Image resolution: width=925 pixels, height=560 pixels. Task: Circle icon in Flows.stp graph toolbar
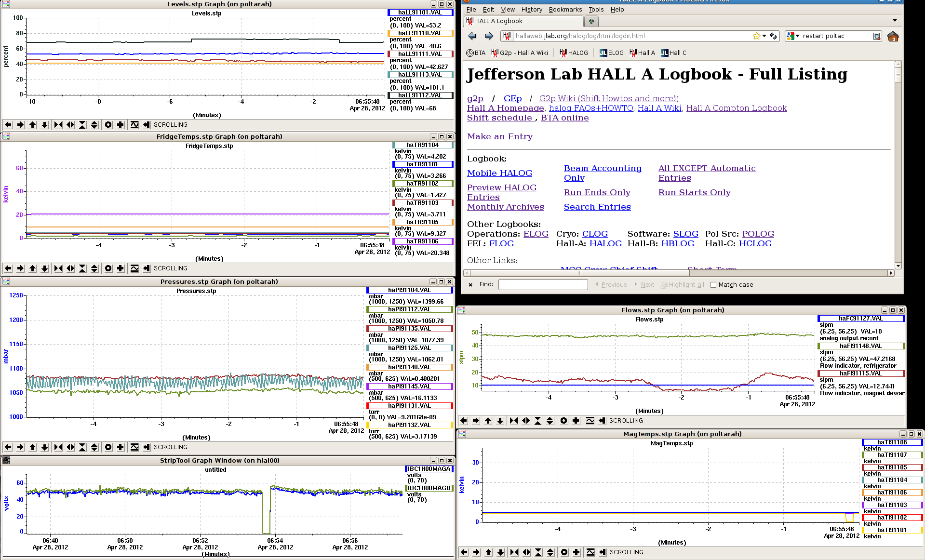tap(564, 421)
